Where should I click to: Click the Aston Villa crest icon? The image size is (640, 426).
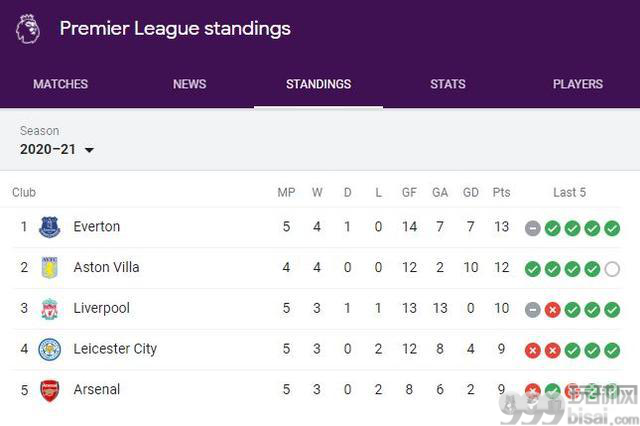(x=49, y=268)
